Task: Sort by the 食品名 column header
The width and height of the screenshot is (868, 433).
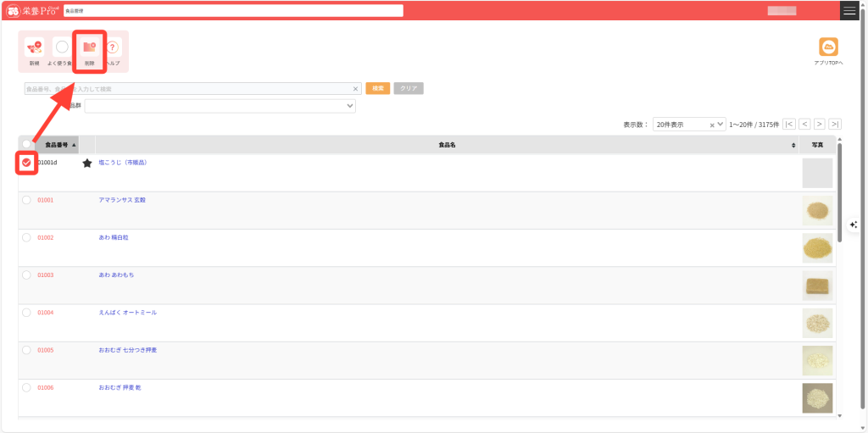Action: tap(447, 145)
